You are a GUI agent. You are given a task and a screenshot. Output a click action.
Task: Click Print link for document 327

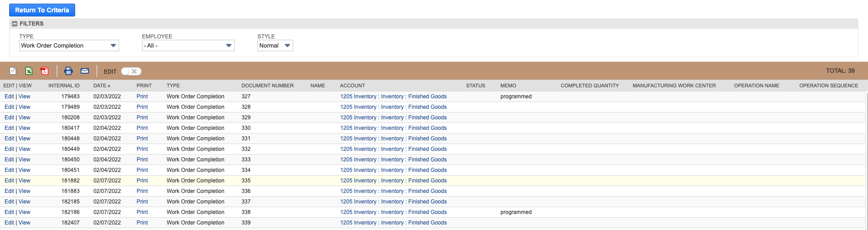142,96
